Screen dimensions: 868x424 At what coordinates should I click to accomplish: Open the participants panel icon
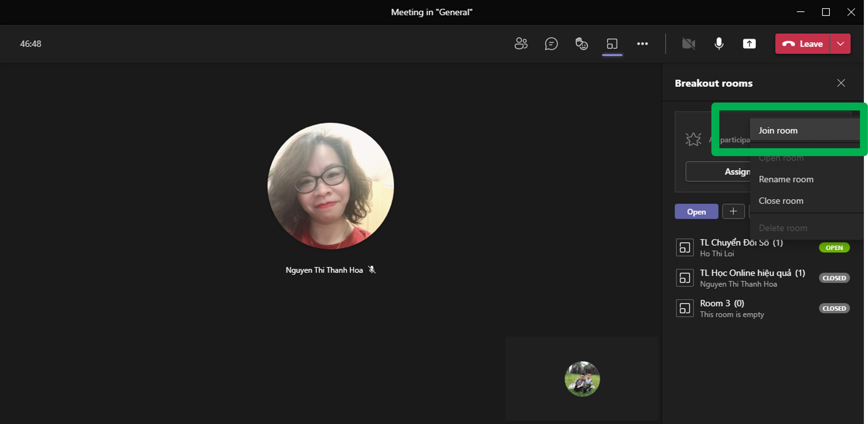521,44
